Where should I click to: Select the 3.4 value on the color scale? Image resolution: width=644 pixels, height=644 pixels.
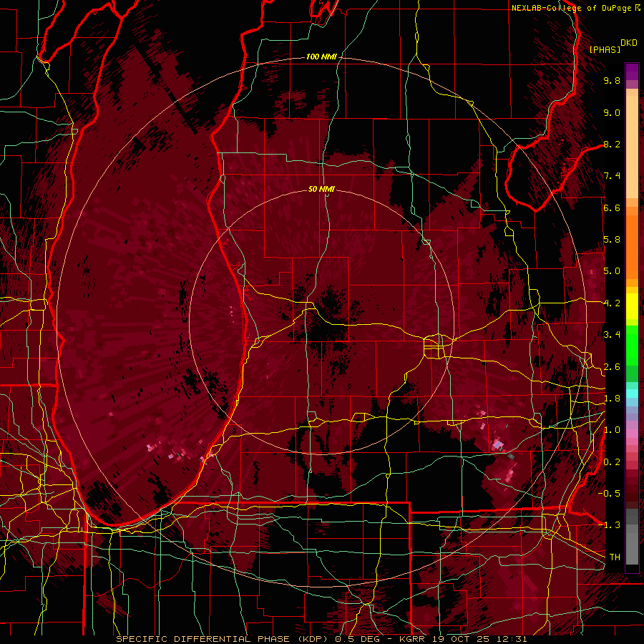(x=612, y=335)
